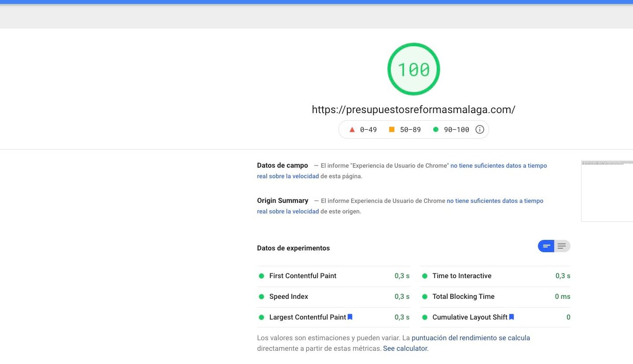Click the 0,3 s value for Time to Interactive
The height and width of the screenshot is (364, 633).
tap(563, 276)
